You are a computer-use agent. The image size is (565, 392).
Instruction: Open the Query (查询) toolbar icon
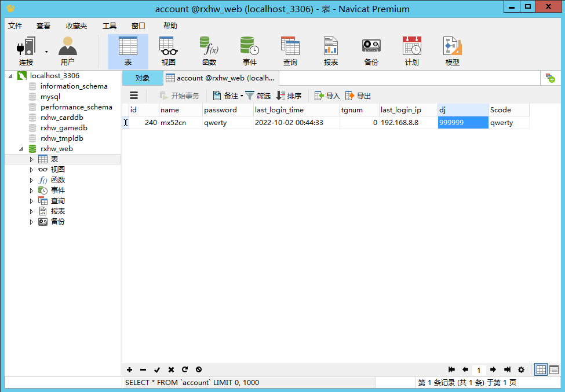click(x=290, y=51)
